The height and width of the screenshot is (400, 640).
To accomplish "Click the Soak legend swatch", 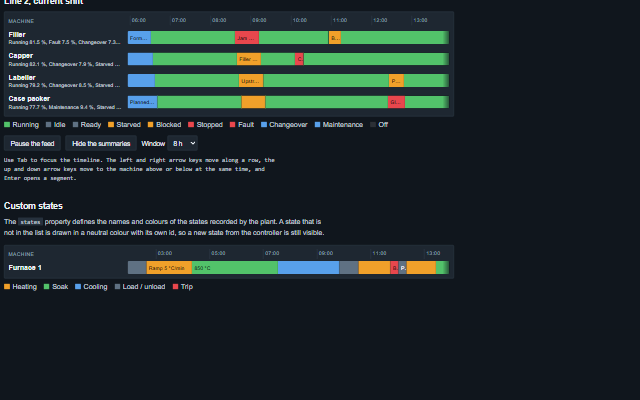I will click(47, 287).
